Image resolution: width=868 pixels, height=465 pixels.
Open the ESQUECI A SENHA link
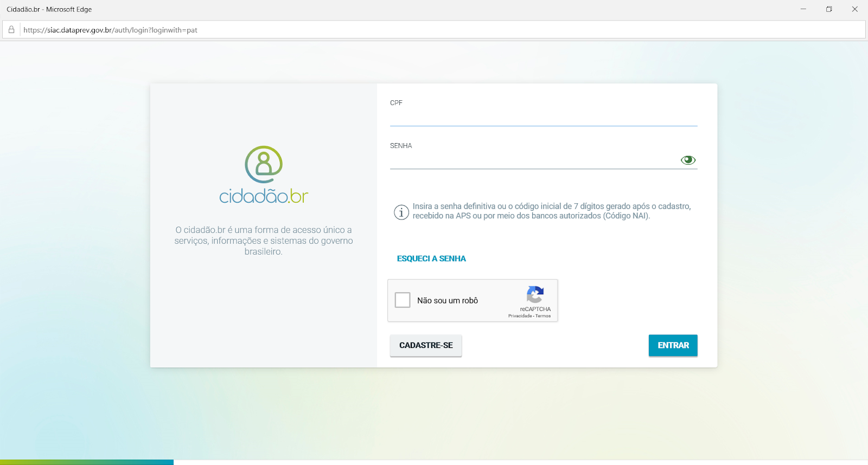pyautogui.click(x=431, y=259)
